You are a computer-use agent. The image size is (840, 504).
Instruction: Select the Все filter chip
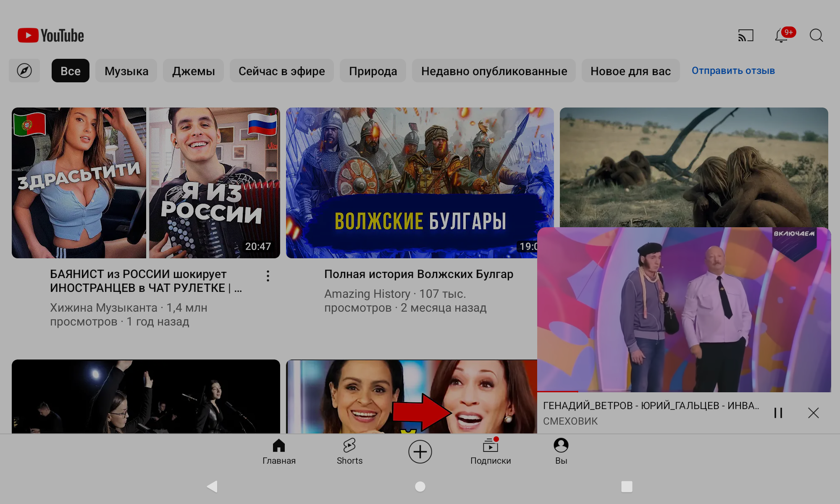tap(70, 71)
